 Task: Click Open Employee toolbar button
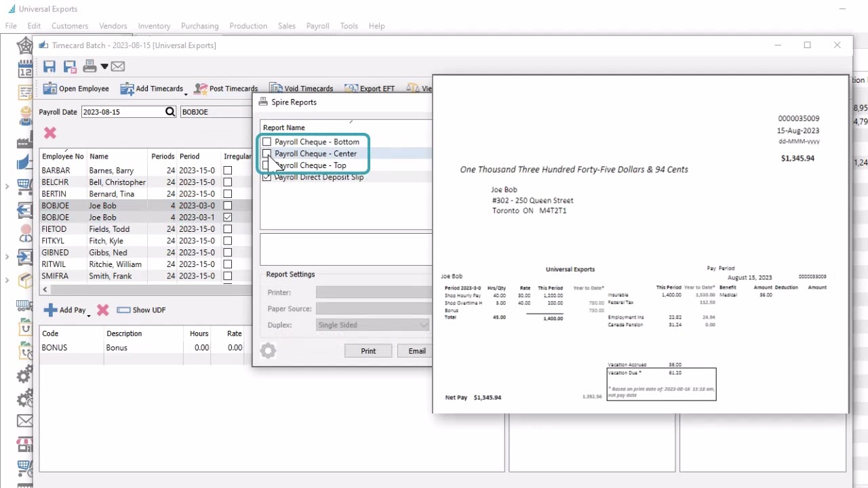point(76,89)
